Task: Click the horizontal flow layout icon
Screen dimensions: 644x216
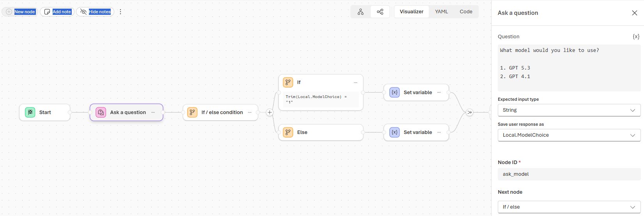Action: [380, 12]
